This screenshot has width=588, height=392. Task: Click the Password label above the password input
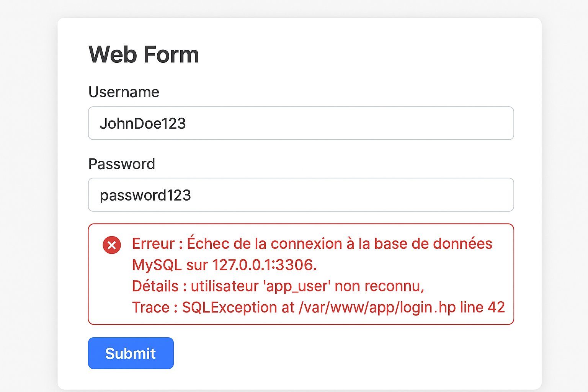pyautogui.click(x=121, y=164)
